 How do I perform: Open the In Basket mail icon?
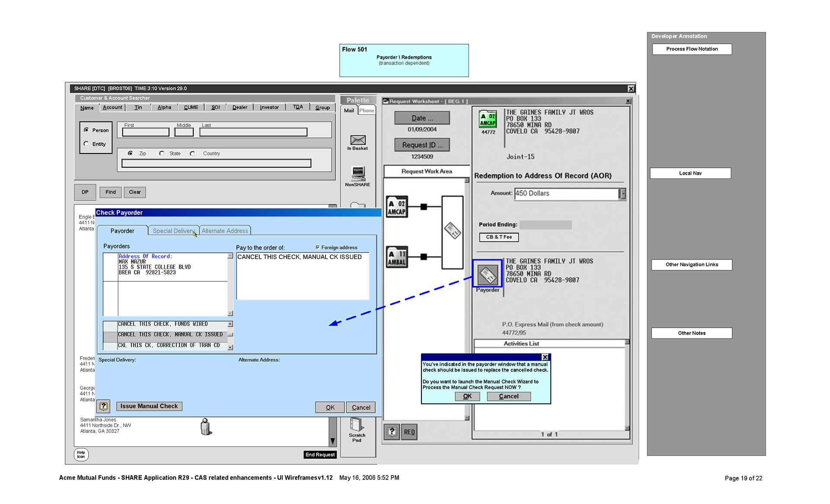(x=358, y=140)
